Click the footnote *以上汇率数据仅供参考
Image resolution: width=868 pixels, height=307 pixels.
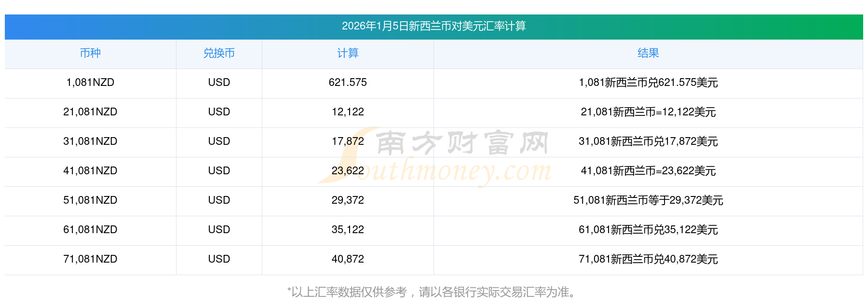[347, 292]
